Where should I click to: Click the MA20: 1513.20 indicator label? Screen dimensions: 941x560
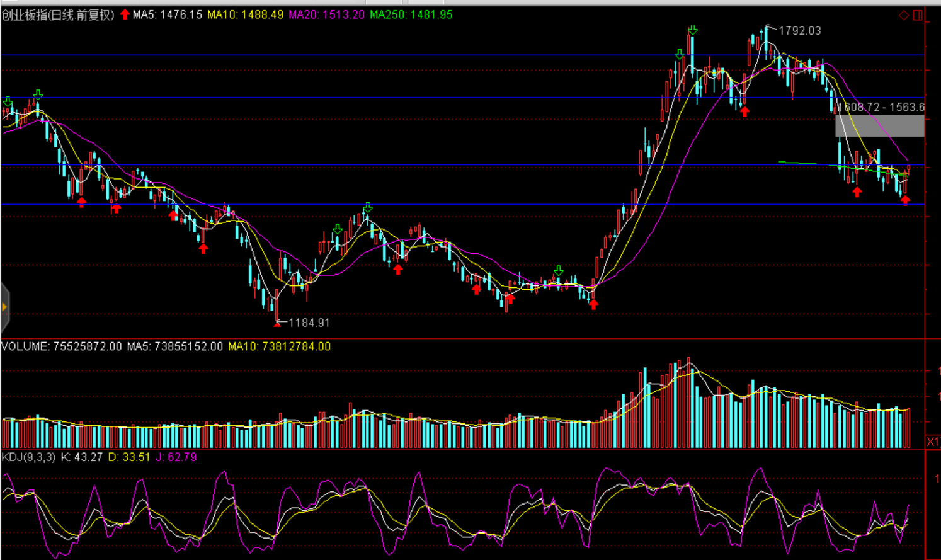click(x=326, y=14)
